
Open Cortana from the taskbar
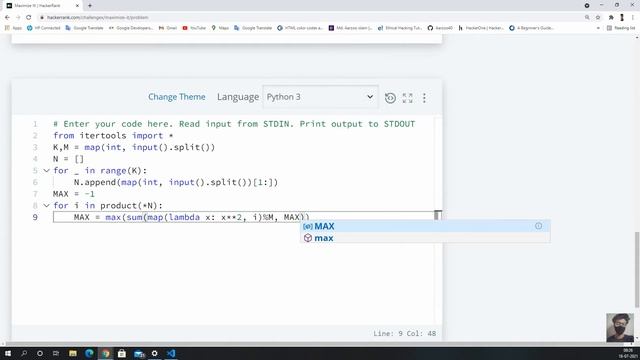coord(40,353)
